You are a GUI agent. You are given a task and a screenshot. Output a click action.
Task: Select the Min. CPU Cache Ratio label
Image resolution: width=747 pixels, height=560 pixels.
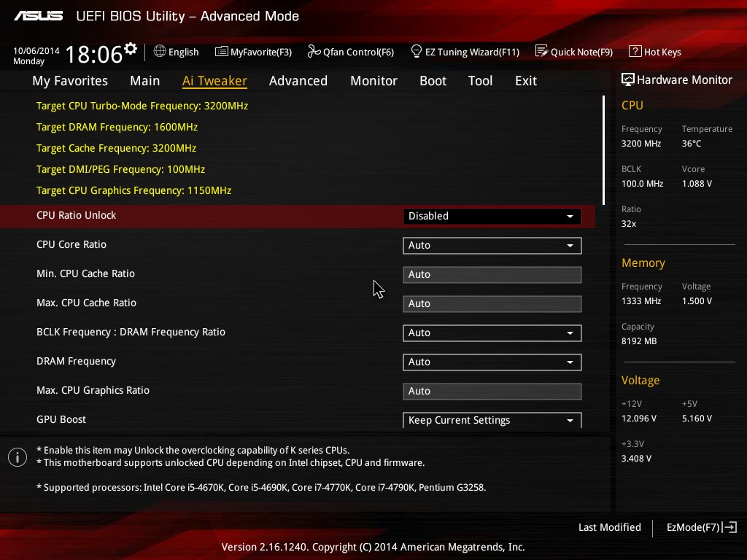pyautogui.click(x=86, y=273)
